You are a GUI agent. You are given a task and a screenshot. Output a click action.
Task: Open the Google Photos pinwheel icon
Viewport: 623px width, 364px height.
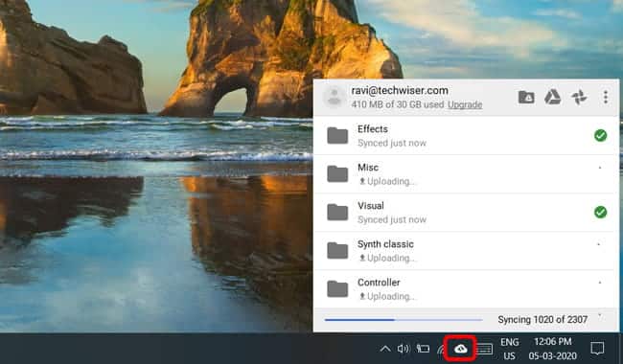pyautogui.click(x=579, y=97)
